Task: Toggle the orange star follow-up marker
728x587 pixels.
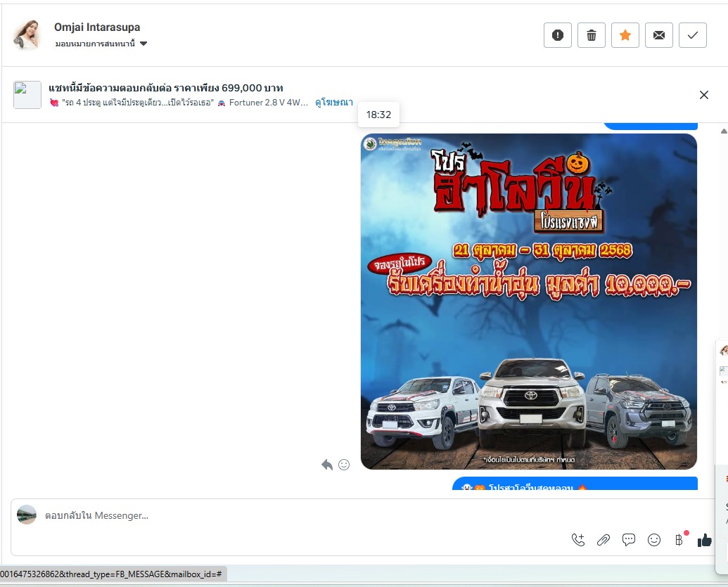Action: (x=625, y=35)
